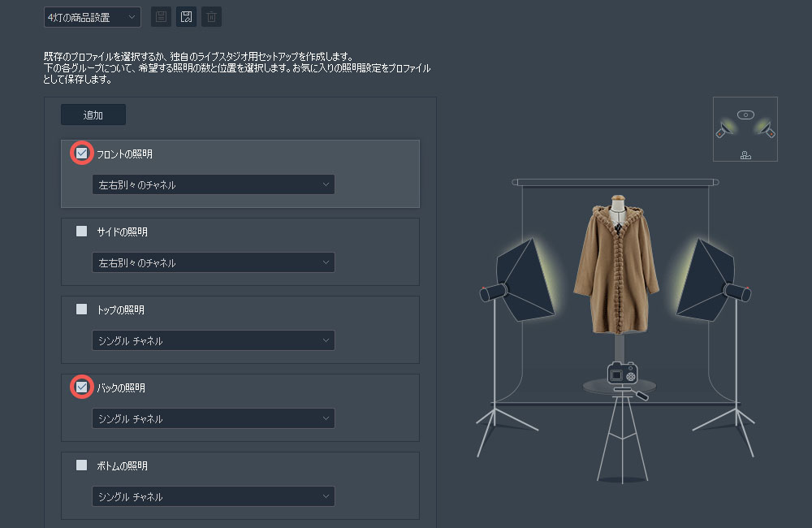Click the left softbox light illustration
The width and height of the screenshot is (812, 528).
524,280
